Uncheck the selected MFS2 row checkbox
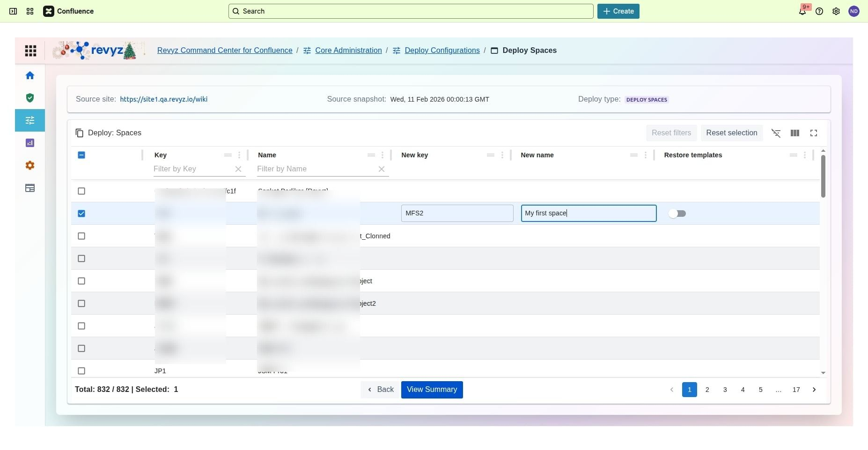This screenshot has height=450, width=868. coord(81,214)
